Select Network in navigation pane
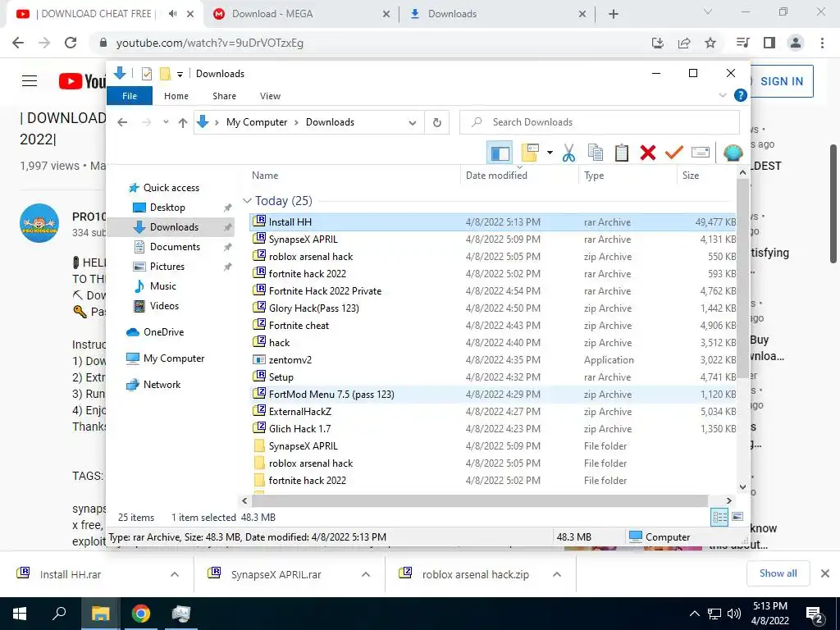The height and width of the screenshot is (630, 840). point(162,385)
